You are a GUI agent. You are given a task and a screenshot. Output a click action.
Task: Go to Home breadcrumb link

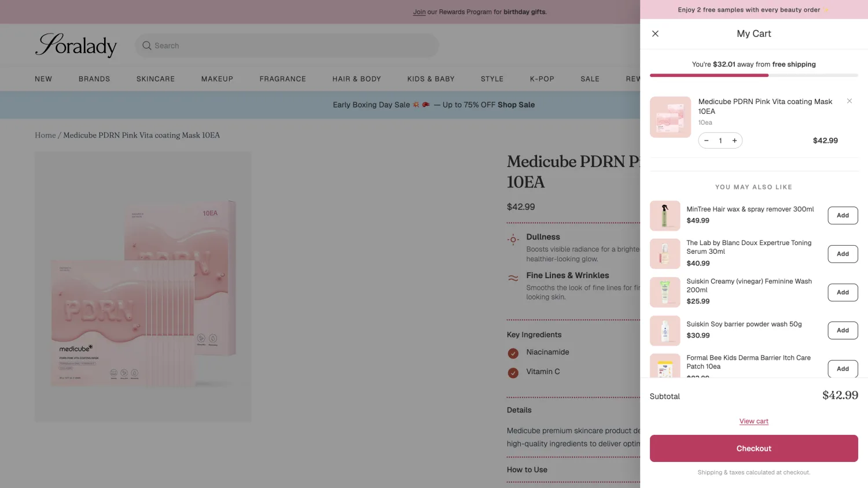click(x=45, y=135)
